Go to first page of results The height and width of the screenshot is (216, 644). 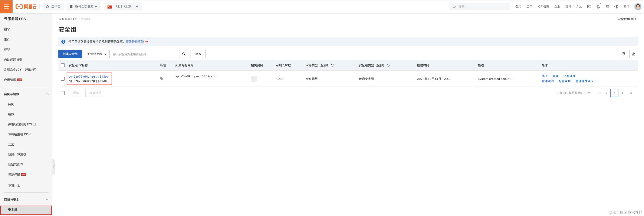click(x=599, y=93)
